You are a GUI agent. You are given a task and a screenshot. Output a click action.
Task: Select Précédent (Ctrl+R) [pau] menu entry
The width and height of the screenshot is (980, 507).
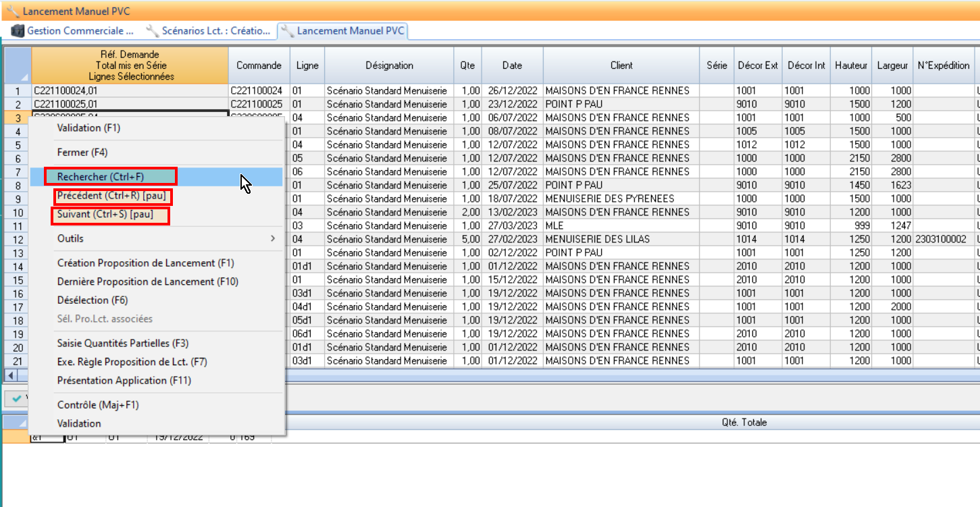[113, 196]
